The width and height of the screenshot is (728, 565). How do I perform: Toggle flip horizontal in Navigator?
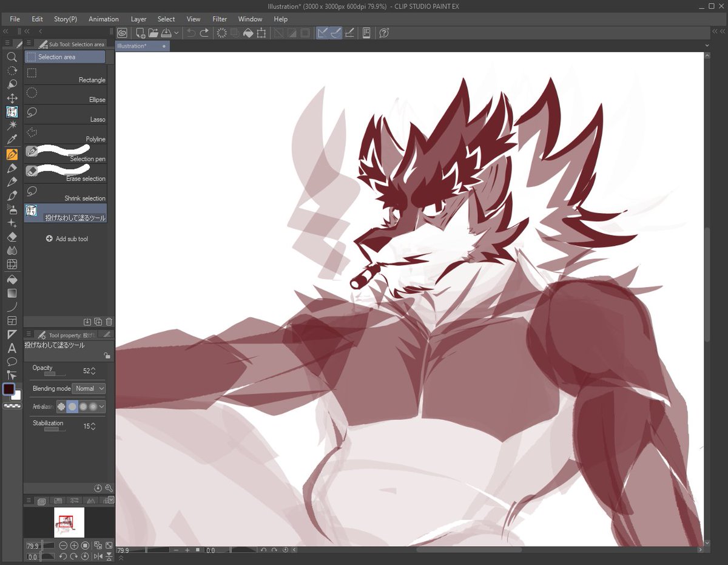98,557
